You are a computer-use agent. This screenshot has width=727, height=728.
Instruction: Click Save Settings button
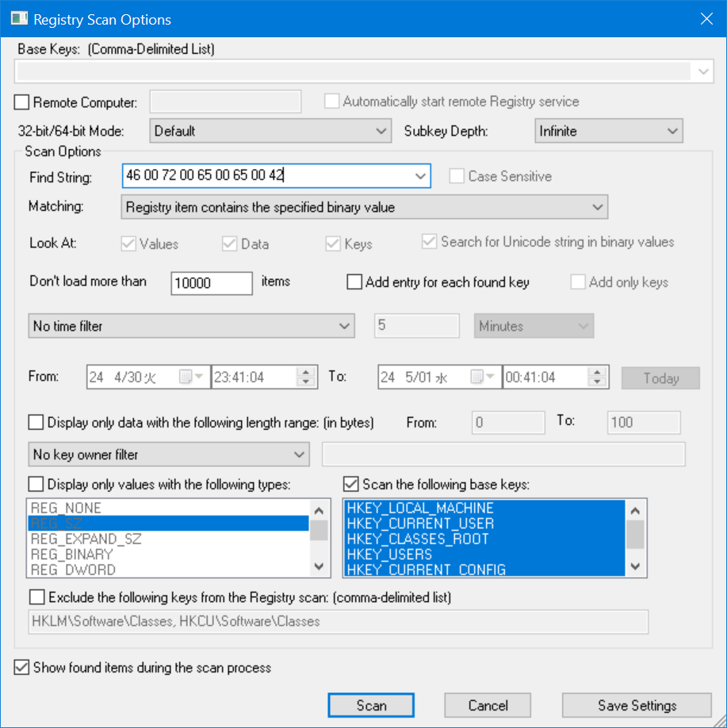click(x=637, y=705)
